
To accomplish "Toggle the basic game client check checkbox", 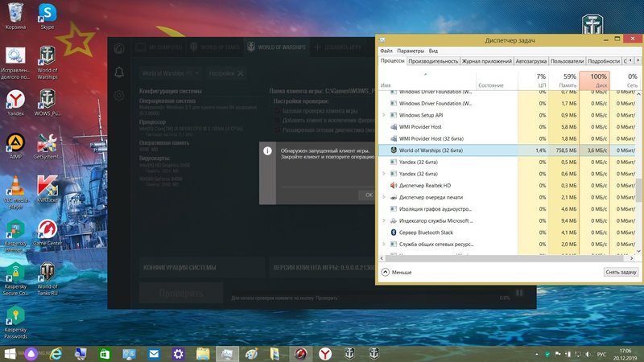I will [x=278, y=110].
